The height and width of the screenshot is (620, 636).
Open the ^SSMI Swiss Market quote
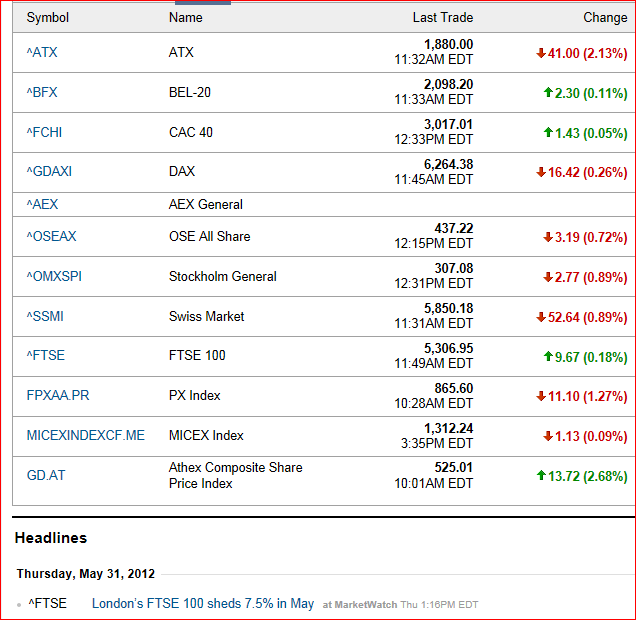45,316
